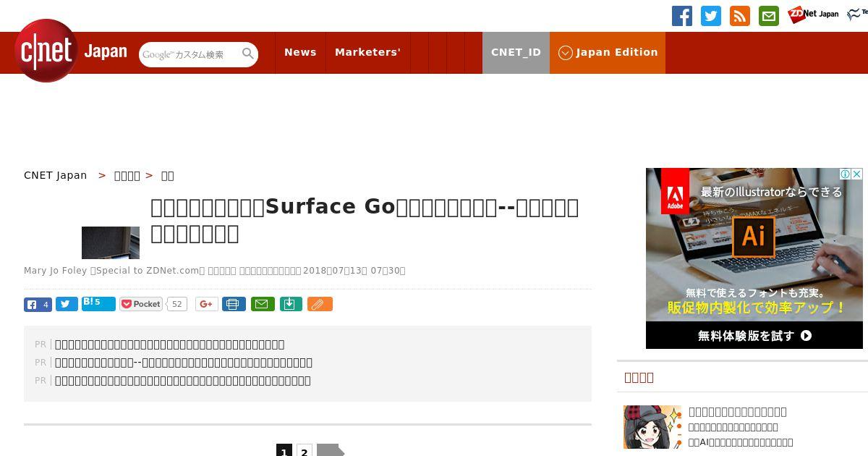Click the Illustrator free trial button in the ad

754,336
